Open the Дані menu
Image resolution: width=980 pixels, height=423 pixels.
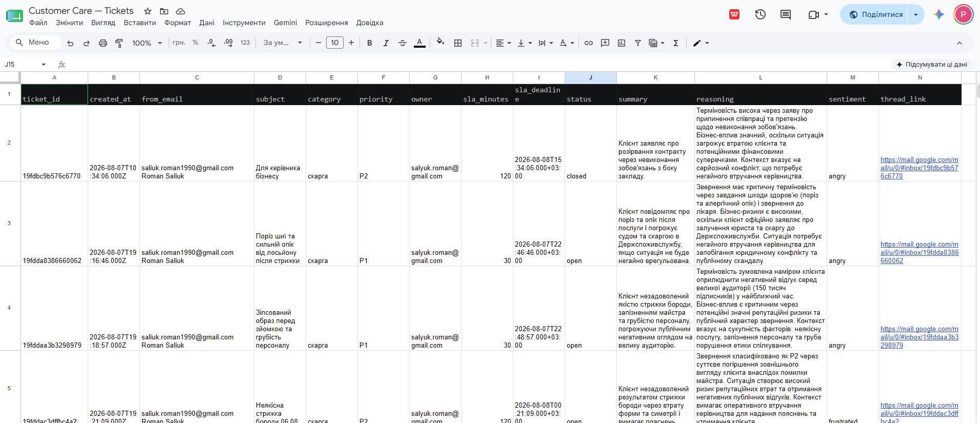207,23
